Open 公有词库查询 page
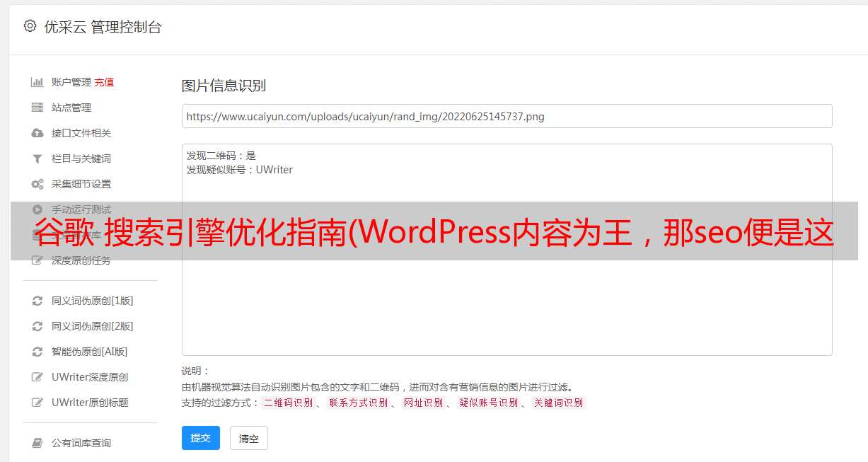The height and width of the screenshot is (462, 868). [x=81, y=443]
